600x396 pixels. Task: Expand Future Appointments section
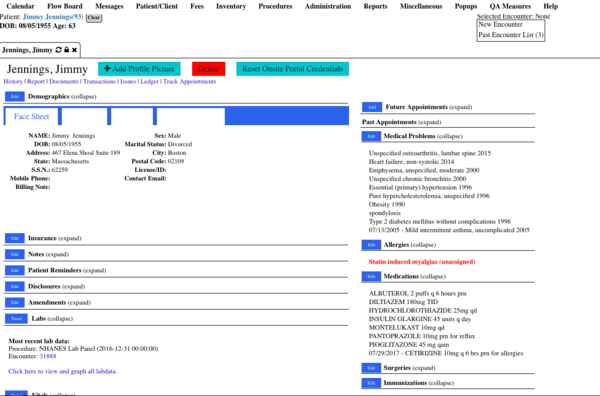[460, 107]
